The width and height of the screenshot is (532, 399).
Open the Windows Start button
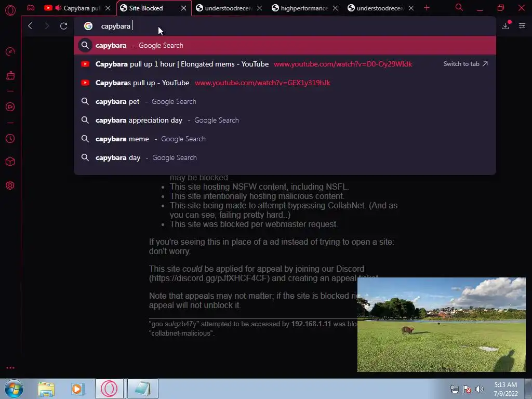(x=14, y=389)
